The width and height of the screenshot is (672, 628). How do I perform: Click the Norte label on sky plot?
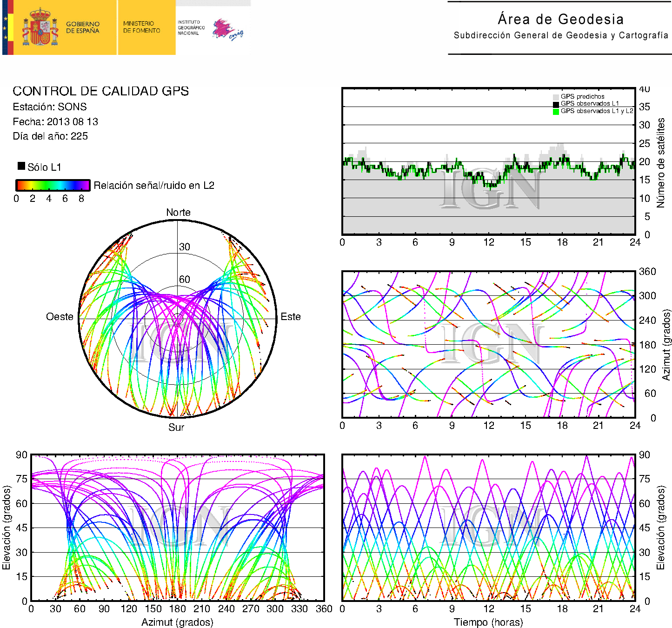(x=178, y=213)
